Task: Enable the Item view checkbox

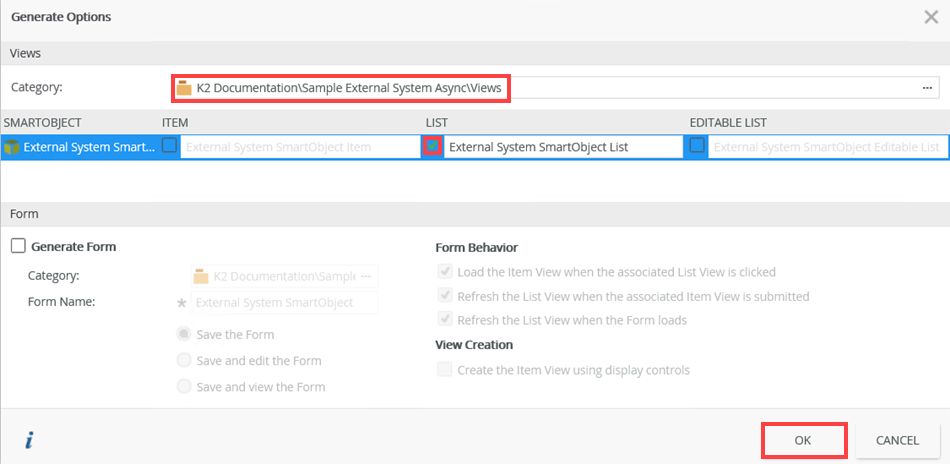Action: 170,146
